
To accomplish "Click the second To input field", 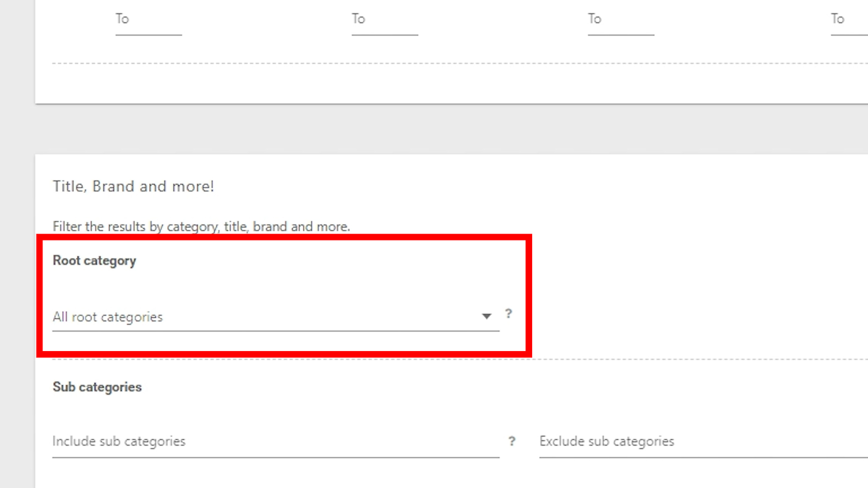I will pyautogui.click(x=385, y=20).
